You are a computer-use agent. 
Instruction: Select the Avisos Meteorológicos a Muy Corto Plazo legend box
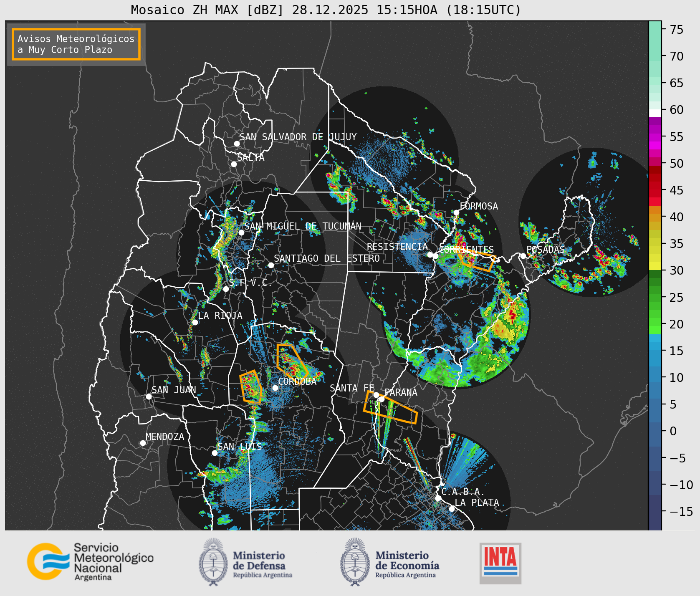click(x=76, y=44)
